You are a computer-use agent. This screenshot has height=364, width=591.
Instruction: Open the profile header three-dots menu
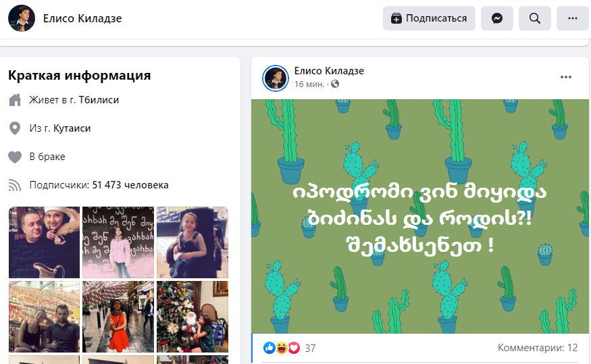(x=573, y=18)
